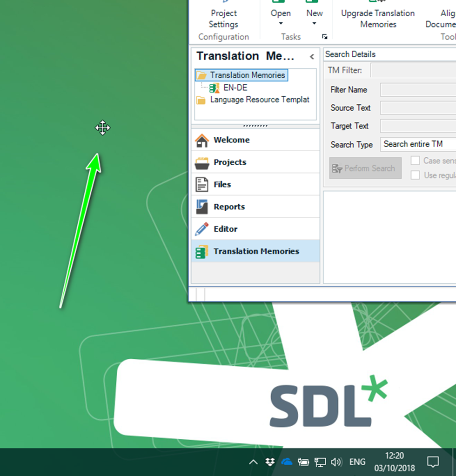
Task: Select the EN-DE translation memory
Action: 235,87
